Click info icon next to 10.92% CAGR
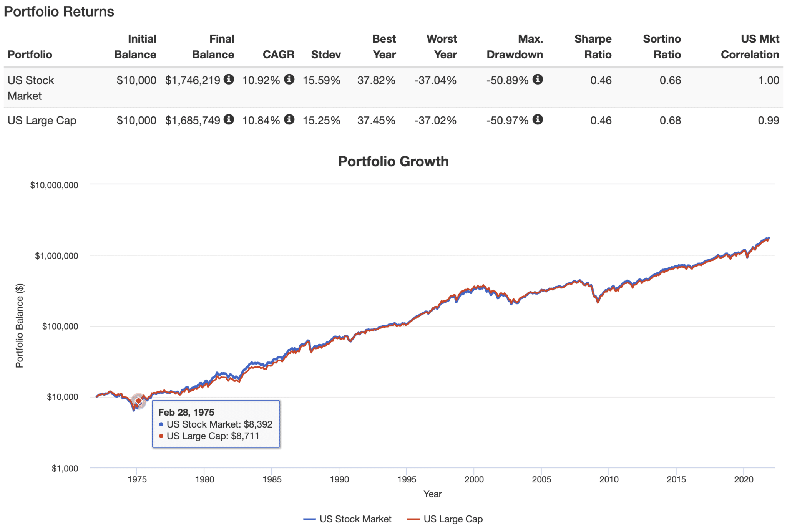 point(289,80)
